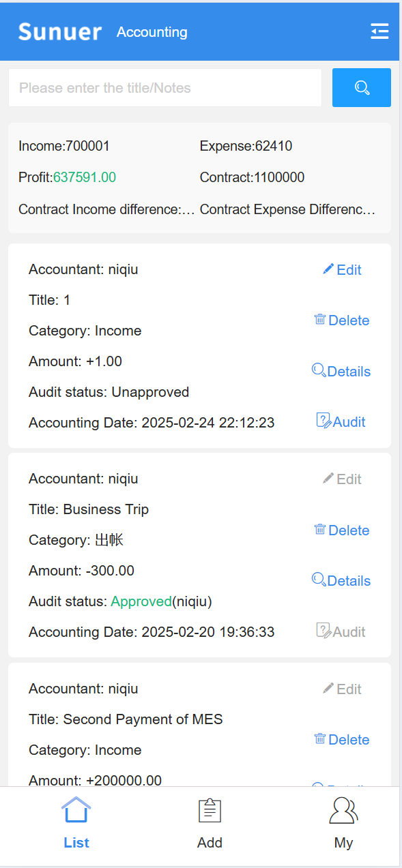
Task: View details of the +1.00 income record
Action: [341, 371]
